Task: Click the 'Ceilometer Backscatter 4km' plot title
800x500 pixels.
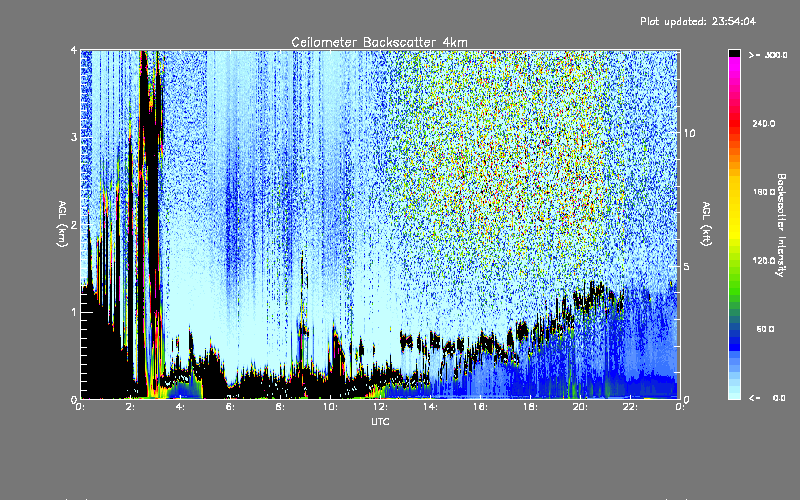Action: (379, 42)
